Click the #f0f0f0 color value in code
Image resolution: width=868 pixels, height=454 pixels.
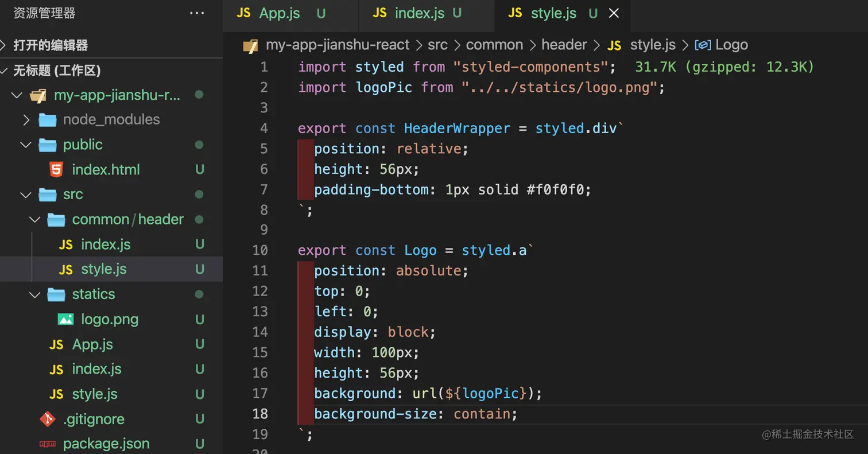(559, 189)
